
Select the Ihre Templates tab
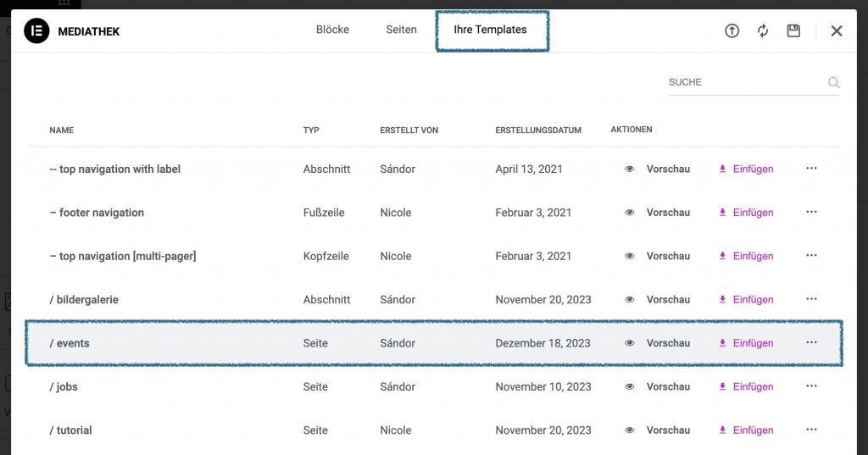492,30
